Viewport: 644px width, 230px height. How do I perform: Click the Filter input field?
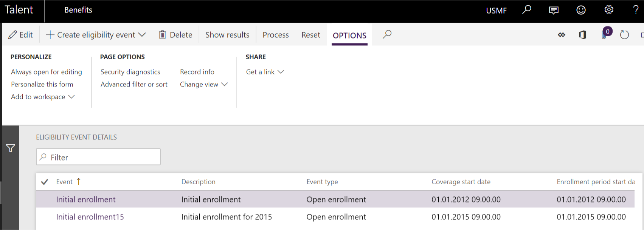click(x=98, y=157)
